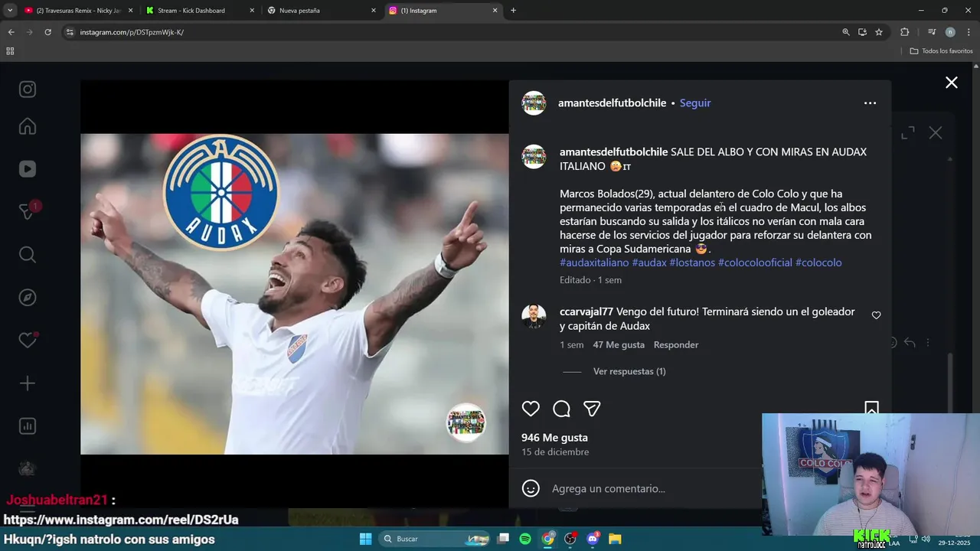Open the #colocolooficial hashtag
980x551 pixels.
point(755,262)
